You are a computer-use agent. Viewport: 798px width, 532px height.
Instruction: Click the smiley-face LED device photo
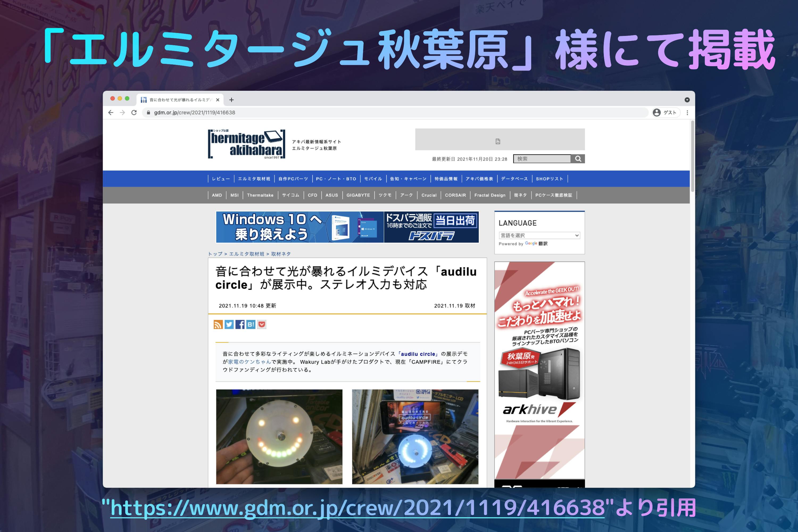click(x=279, y=437)
